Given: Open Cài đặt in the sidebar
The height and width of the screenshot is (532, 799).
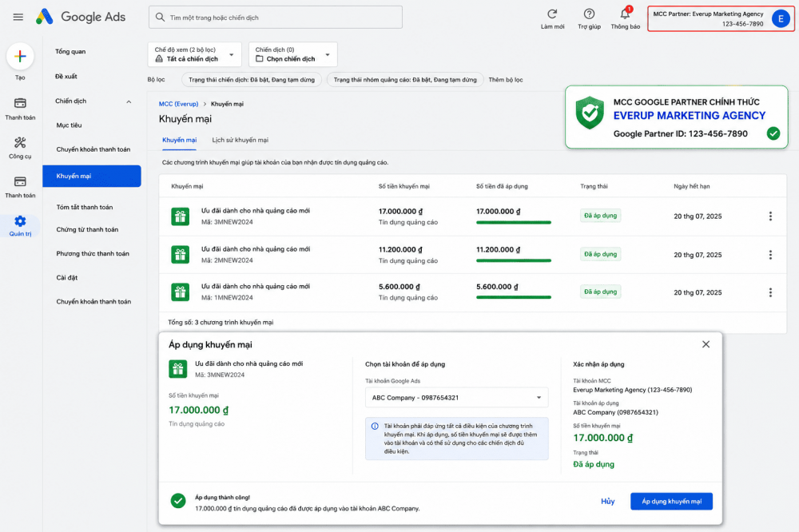Looking at the screenshot, I should tap(67, 278).
